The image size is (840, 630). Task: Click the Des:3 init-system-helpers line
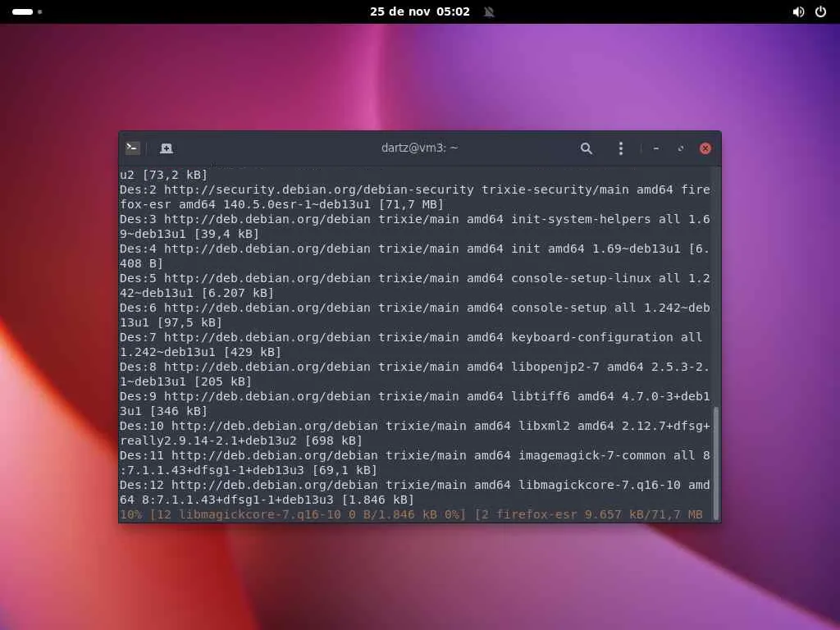414,219
